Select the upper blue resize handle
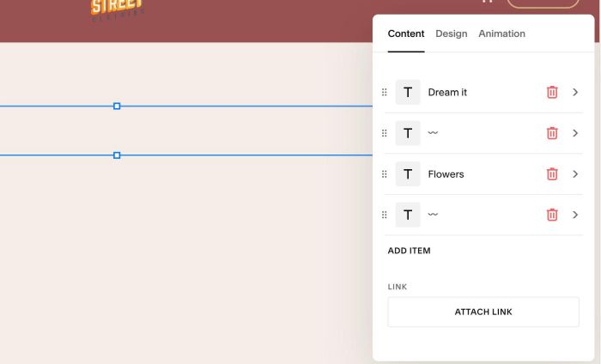Screen dimensions: 601x364 117,106
